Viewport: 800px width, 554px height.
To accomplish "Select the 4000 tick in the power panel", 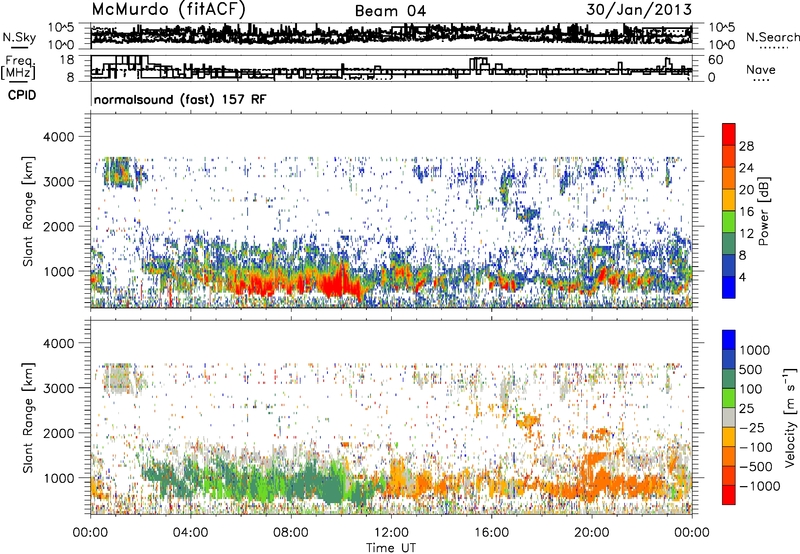I will [x=61, y=137].
